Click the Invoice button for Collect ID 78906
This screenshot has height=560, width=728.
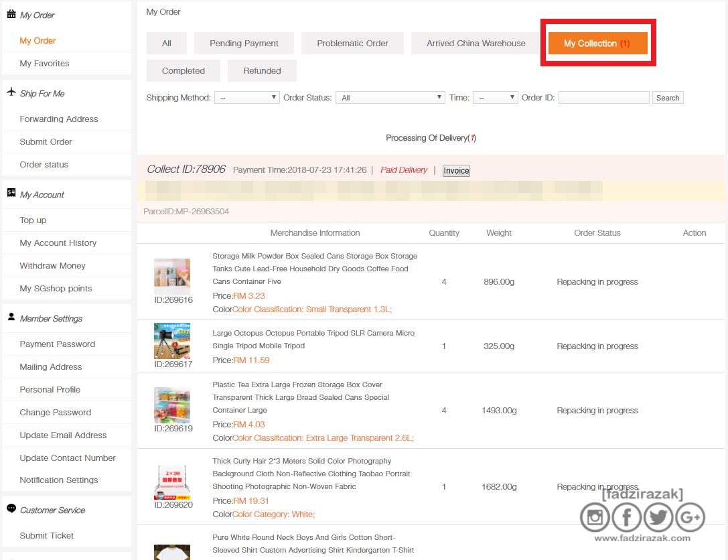(x=456, y=170)
